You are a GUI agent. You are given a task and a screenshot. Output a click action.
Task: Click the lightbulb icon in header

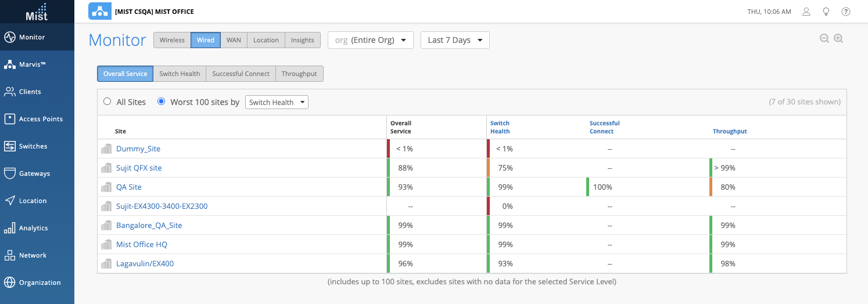click(x=826, y=12)
